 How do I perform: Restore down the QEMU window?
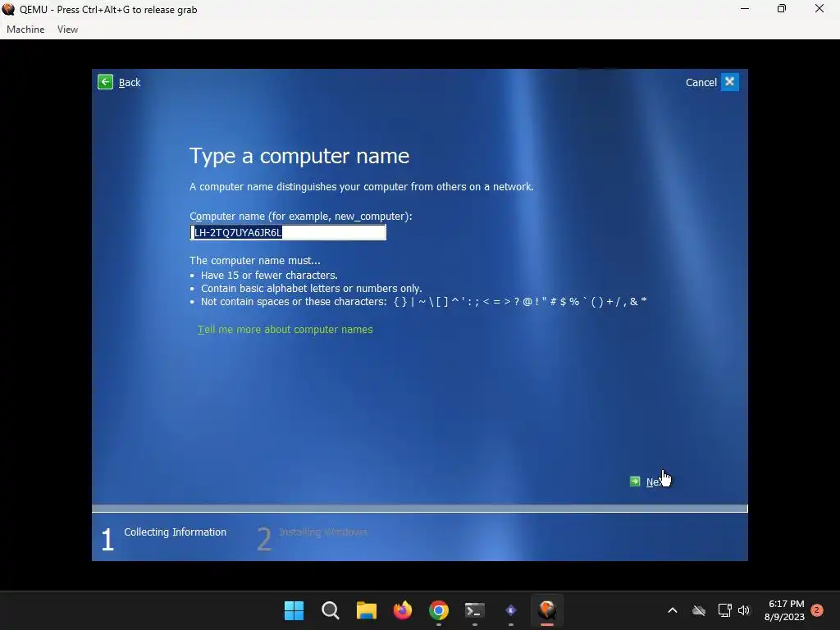point(782,8)
